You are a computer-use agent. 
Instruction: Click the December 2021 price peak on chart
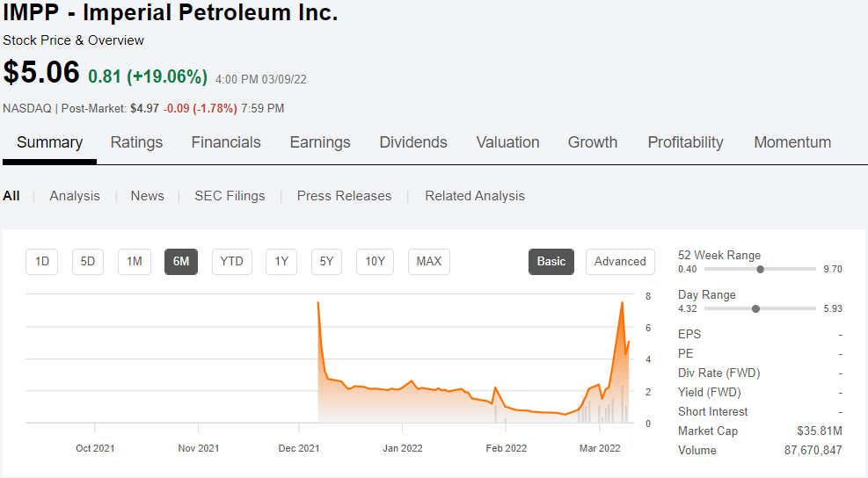[x=318, y=302]
